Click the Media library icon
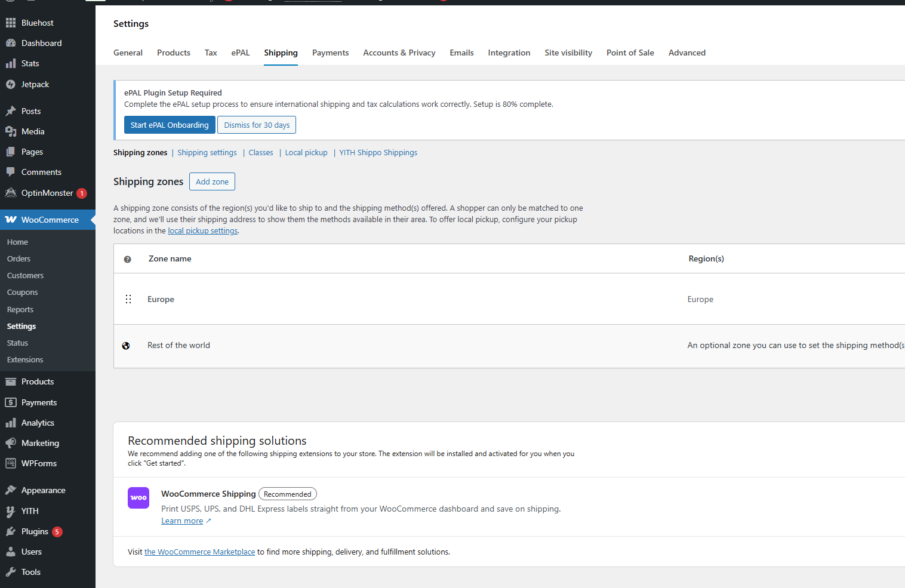This screenshot has width=905, height=588. coord(11,131)
